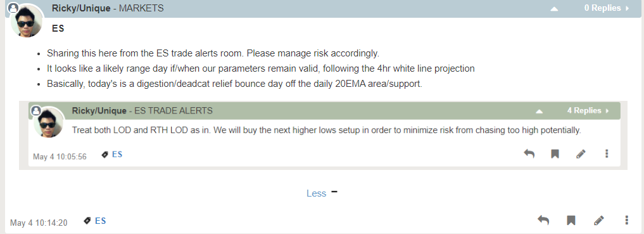This screenshot has width=644, height=234.
Task: Bookmark the ES TRADE ALERTS message
Action: coord(555,154)
